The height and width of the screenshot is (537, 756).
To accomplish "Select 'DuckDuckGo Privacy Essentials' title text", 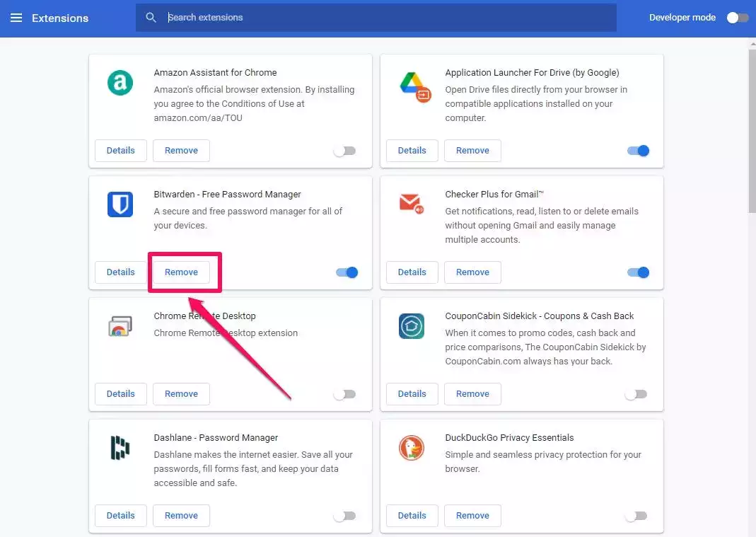I will coord(509,438).
